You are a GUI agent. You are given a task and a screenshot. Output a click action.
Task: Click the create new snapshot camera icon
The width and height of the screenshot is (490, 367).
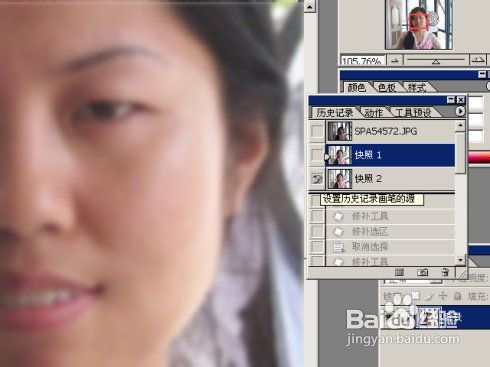tap(422, 272)
